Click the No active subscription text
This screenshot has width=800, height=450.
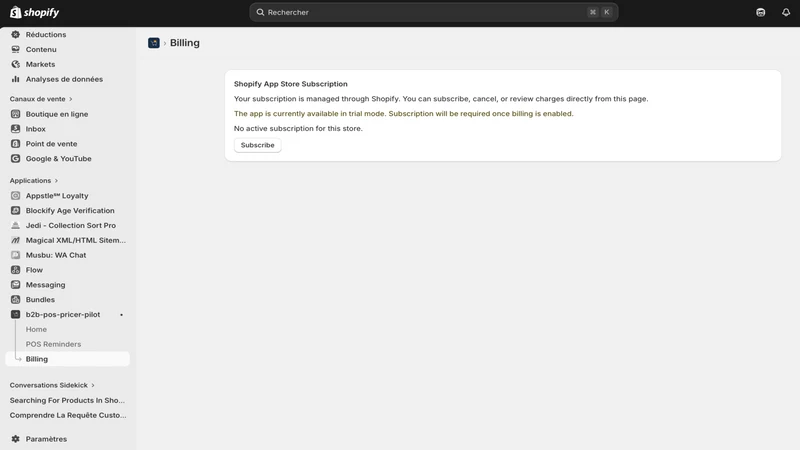[298, 128]
